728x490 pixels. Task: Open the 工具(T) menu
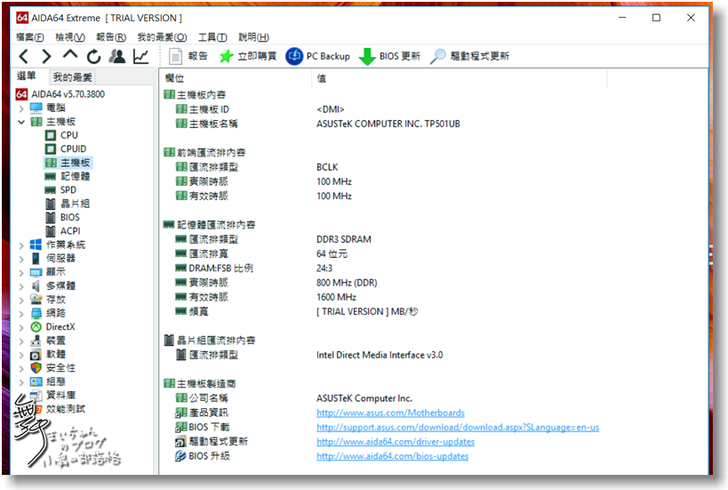[213, 37]
